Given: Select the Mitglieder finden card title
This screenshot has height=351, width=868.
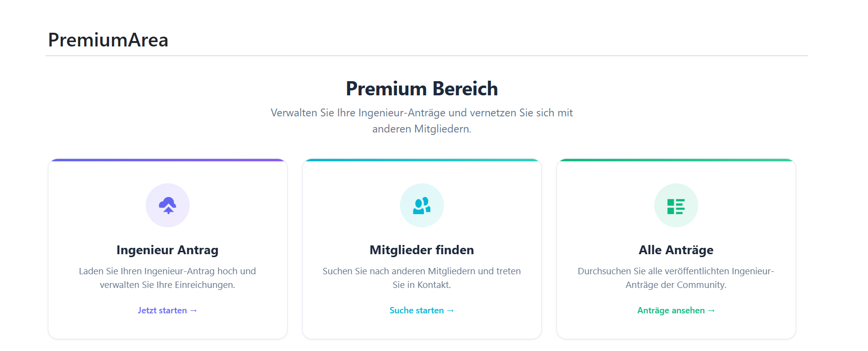Looking at the screenshot, I should pyautogui.click(x=422, y=250).
